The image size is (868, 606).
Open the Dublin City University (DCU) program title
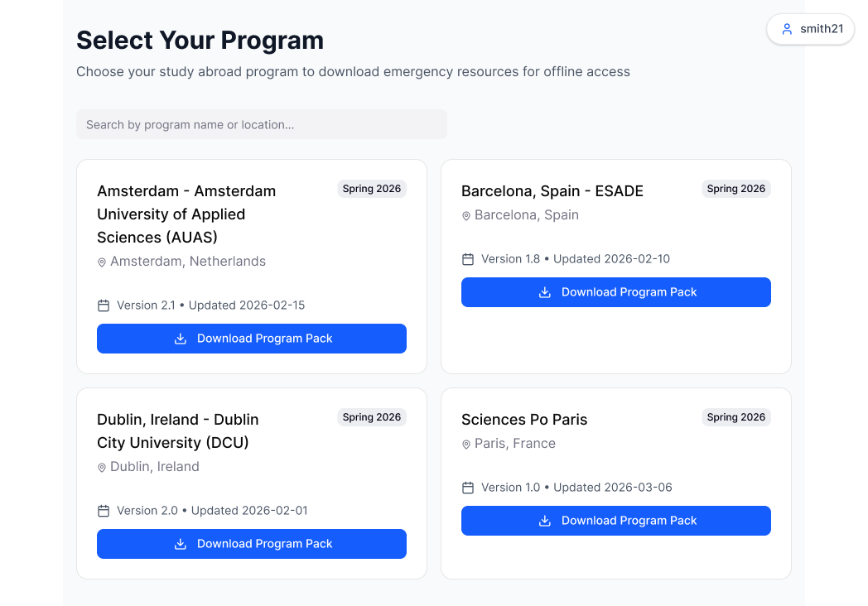[177, 430]
